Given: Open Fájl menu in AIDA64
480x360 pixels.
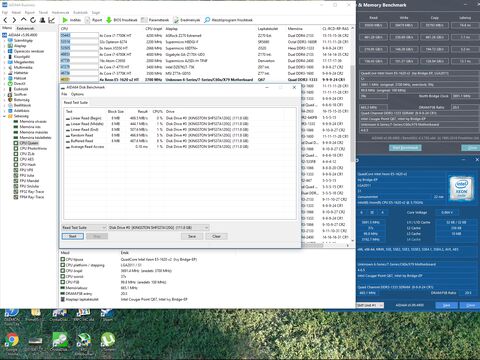Looking at the screenshot, I should 5,12.
